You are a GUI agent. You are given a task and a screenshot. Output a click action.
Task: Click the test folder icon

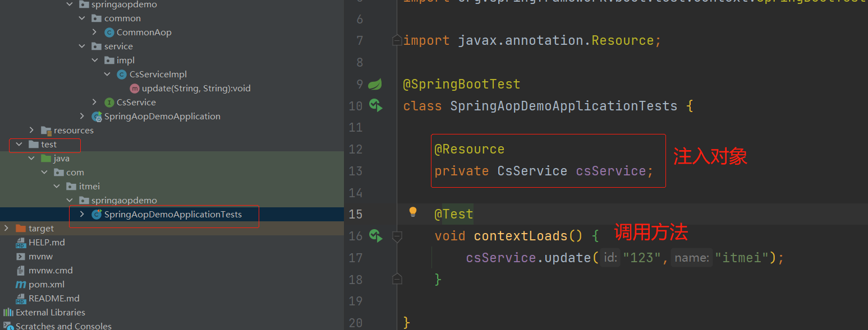34,145
